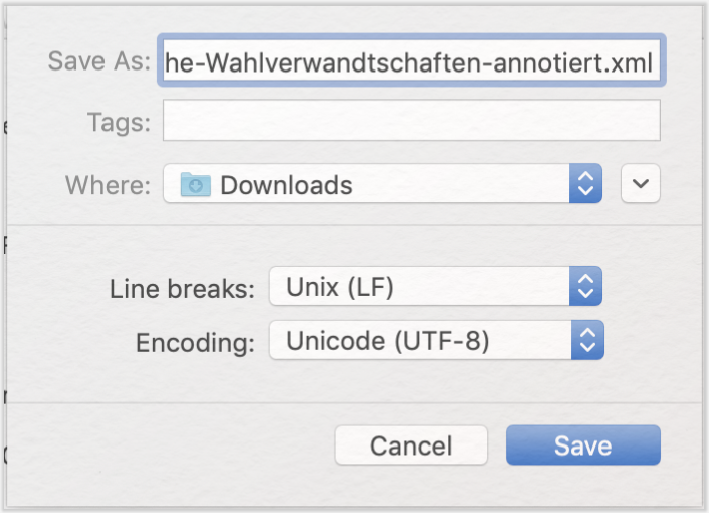Click the Save As label
The image size is (709, 513).
(99, 61)
